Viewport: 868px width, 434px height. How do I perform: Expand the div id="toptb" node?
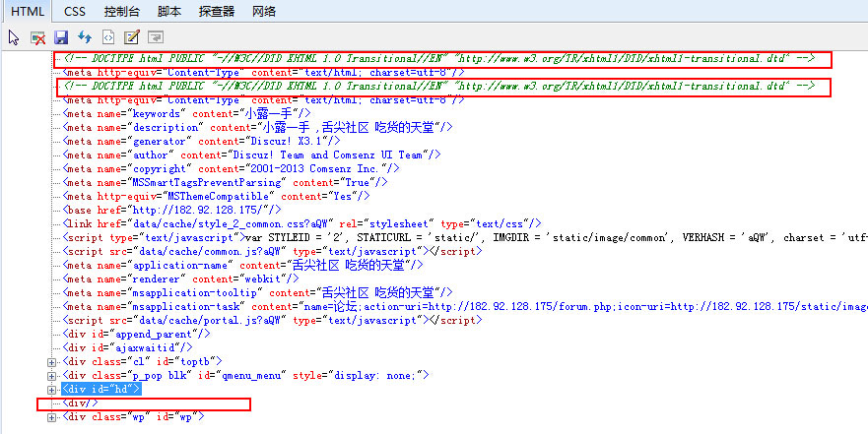[x=52, y=362]
